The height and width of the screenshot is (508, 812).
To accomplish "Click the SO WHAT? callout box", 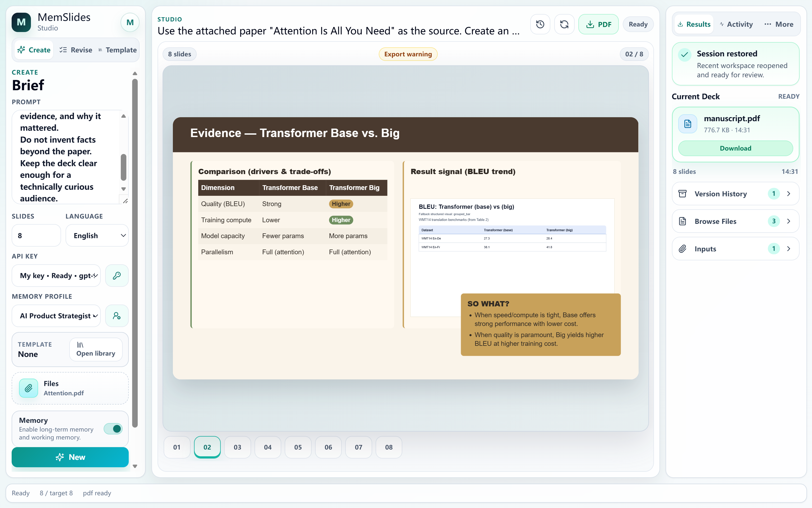I will 541,325.
